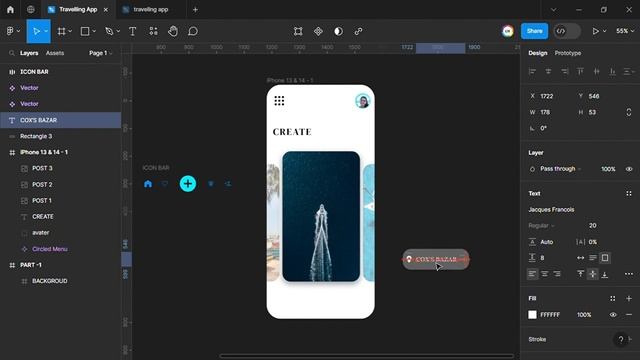Expand the shape tools arrow
This screenshot has width=640, height=360.
pos(94,31)
